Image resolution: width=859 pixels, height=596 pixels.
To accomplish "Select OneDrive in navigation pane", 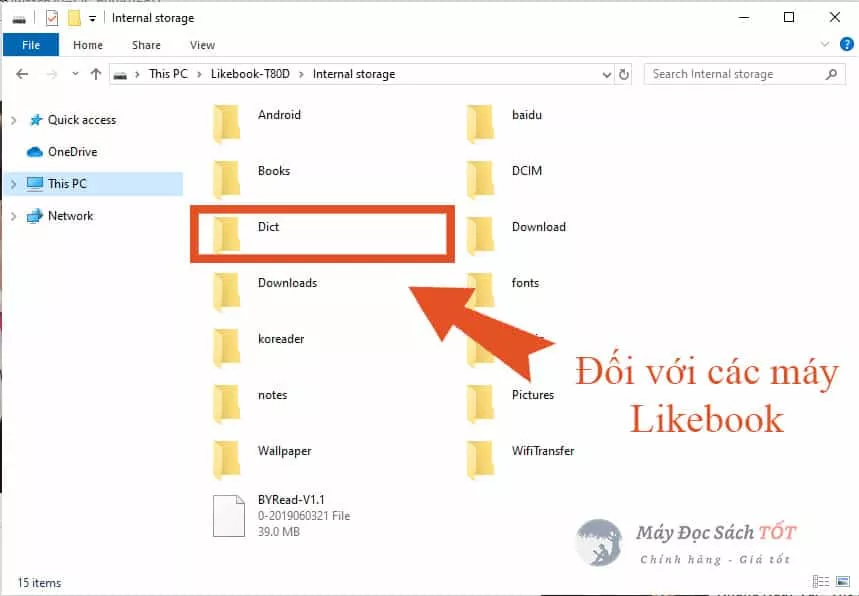I will pyautogui.click(x=72, y=152).
